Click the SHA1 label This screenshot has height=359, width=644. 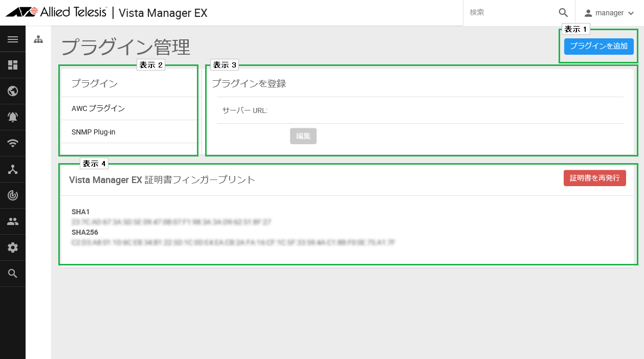click(x=81, y=212)
